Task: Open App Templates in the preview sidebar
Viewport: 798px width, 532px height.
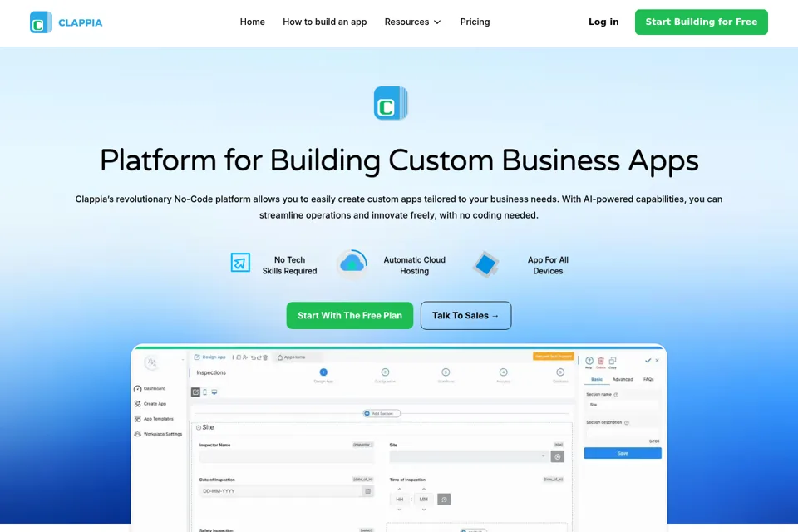Action: [154, 419]
